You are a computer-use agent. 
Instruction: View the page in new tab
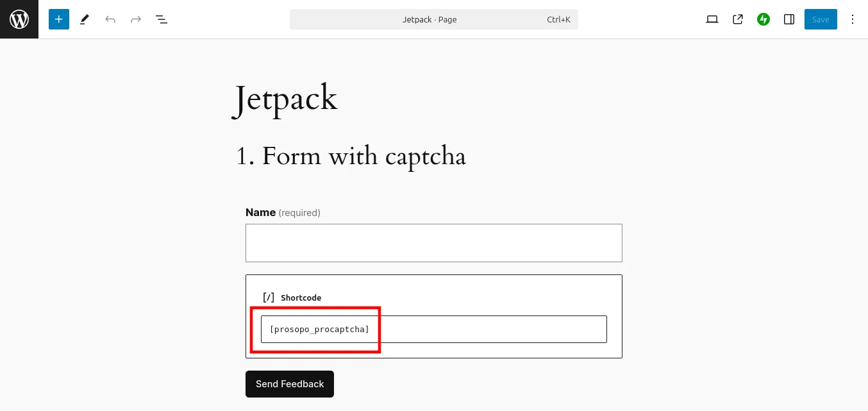[738, 19]
